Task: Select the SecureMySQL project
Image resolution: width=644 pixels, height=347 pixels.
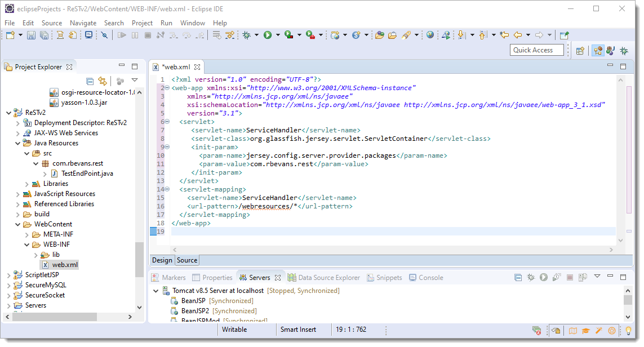Action: [46, 286]
